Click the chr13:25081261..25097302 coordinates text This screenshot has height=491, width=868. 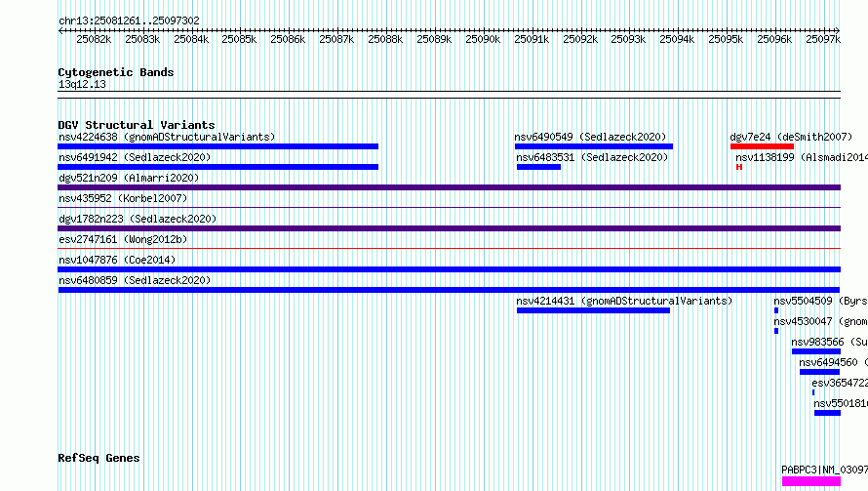129,20
